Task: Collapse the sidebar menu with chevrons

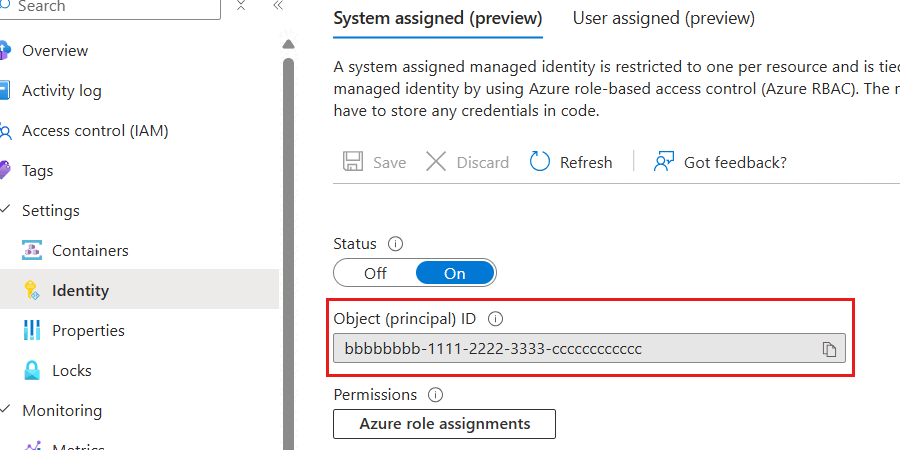Action: pos(277,6)
